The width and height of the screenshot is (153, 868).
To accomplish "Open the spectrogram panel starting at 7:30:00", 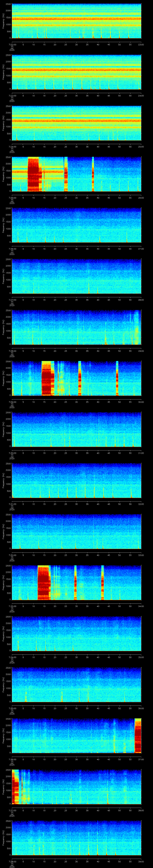I will [x=76, y=429].
